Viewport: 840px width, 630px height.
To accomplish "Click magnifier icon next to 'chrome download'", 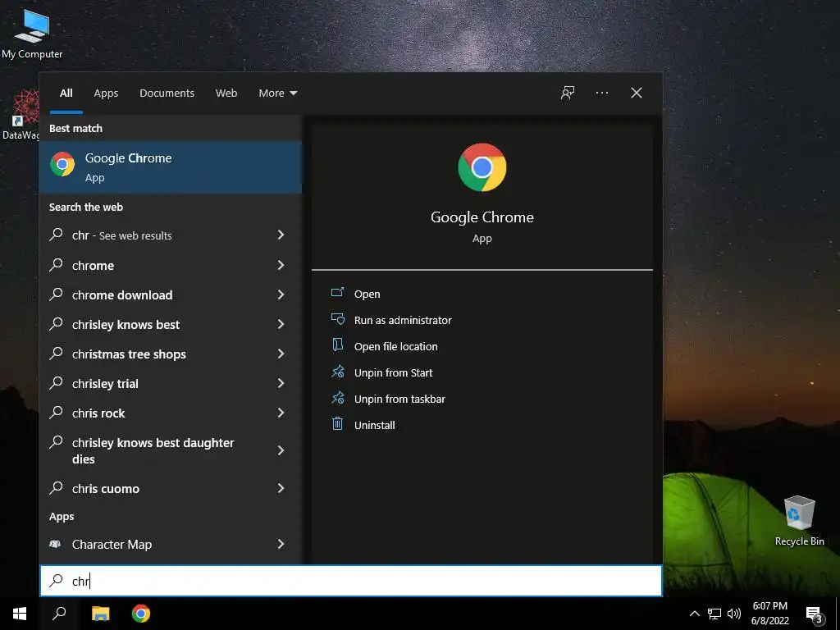I will pos(57,294).
